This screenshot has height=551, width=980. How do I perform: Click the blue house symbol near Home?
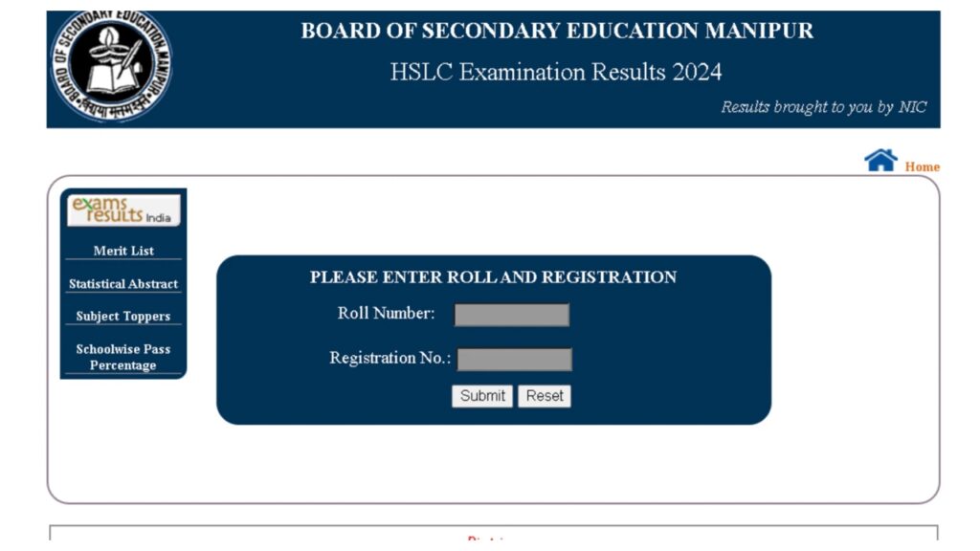(x=882, y=158)
